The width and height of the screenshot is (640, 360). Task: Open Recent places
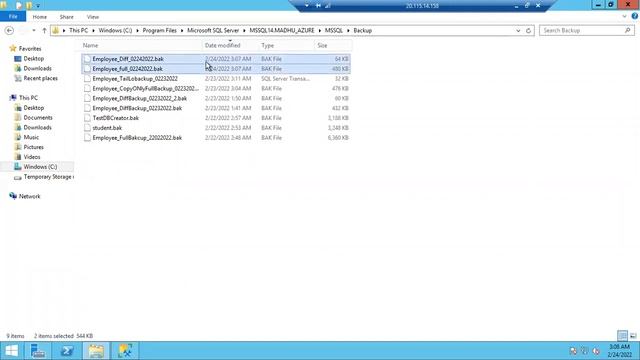40,78
